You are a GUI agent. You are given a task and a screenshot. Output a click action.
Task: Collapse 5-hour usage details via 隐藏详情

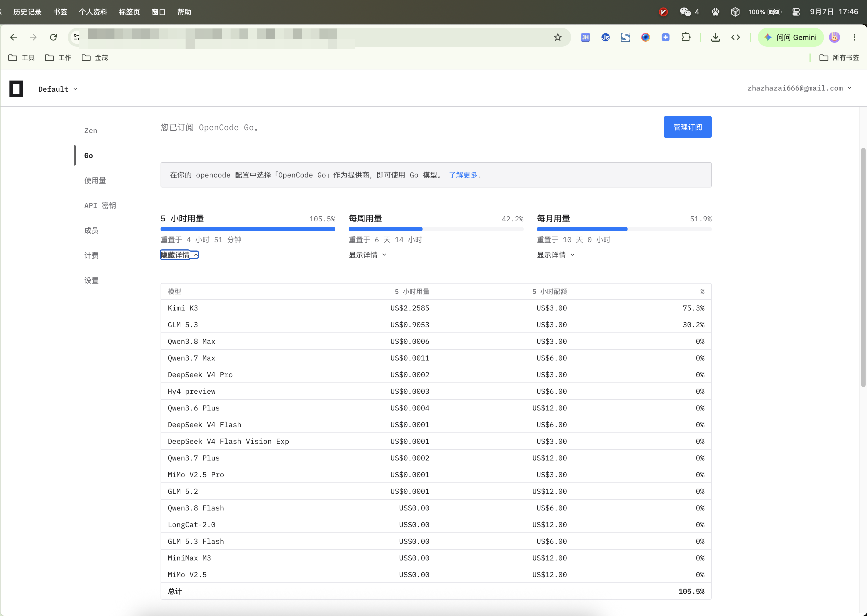(x=179, y=255)
